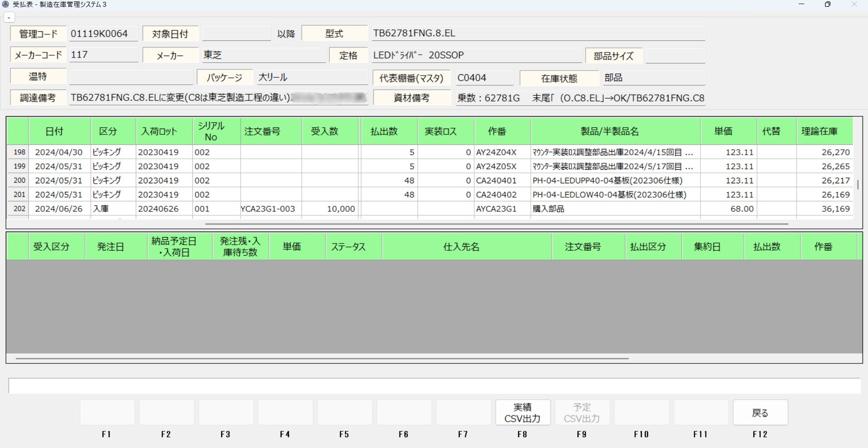Click the 理論在庫 column header
The image size is (868, 448).
pos(820,131)
